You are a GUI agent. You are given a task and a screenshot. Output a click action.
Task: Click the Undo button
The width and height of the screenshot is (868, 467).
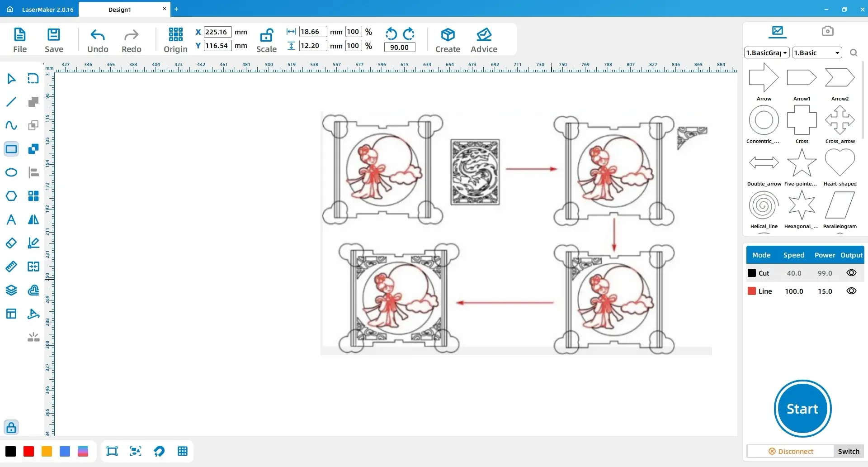tap(98, 40)
